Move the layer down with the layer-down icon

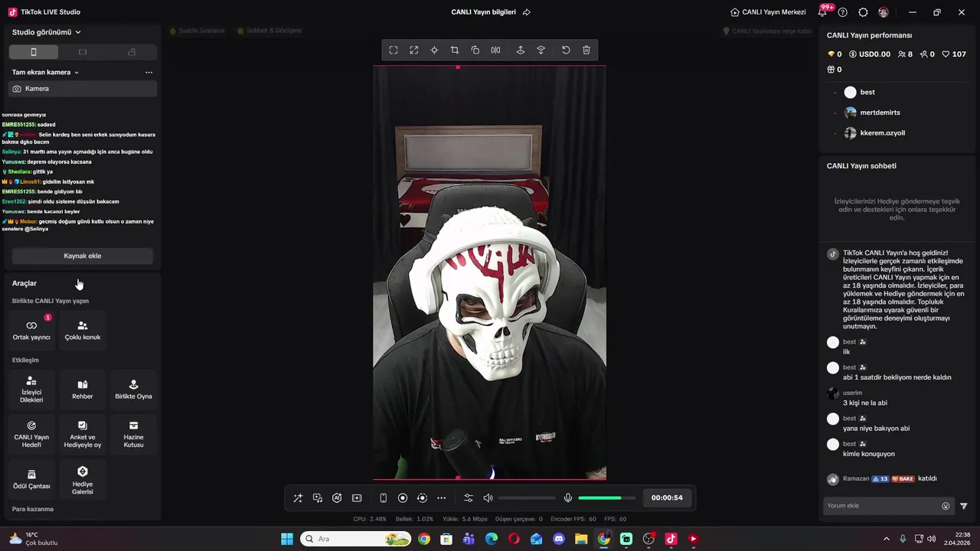pos(541,50)
